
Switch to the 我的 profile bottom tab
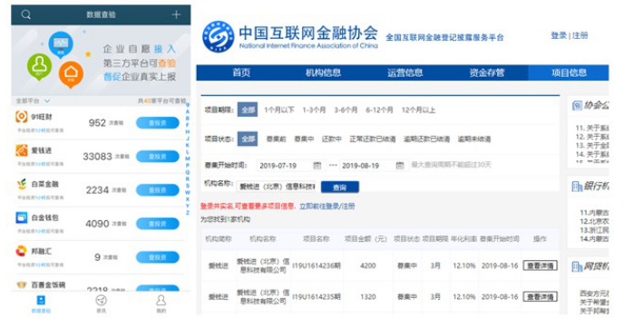(161, 304)
